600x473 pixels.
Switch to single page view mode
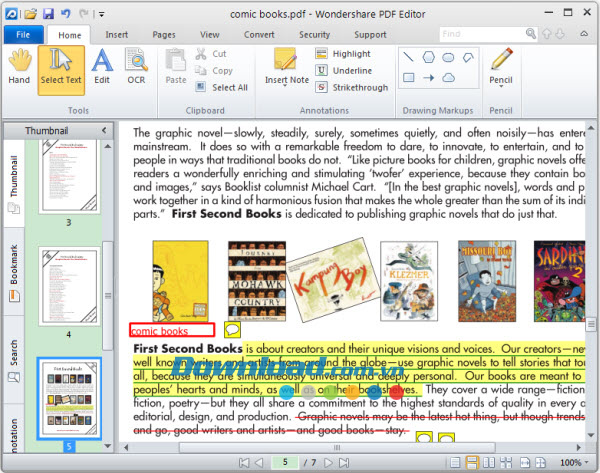click(455, 463)
